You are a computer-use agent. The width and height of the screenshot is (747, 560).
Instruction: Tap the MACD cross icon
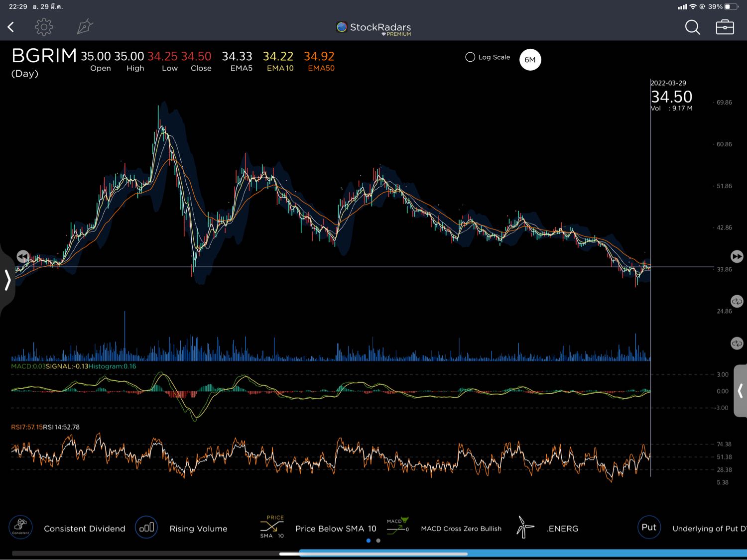click(x=397, y=526)
